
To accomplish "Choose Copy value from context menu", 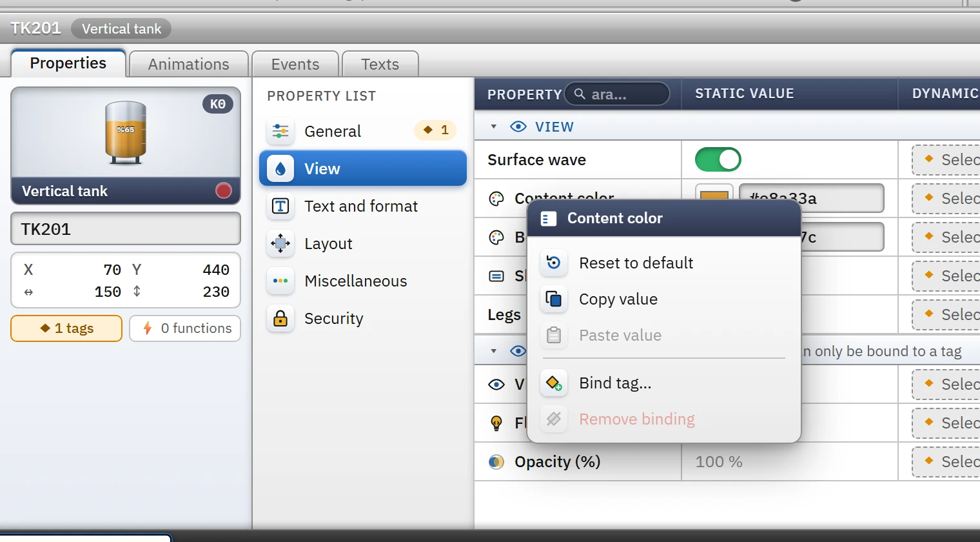I will (664, 299).
